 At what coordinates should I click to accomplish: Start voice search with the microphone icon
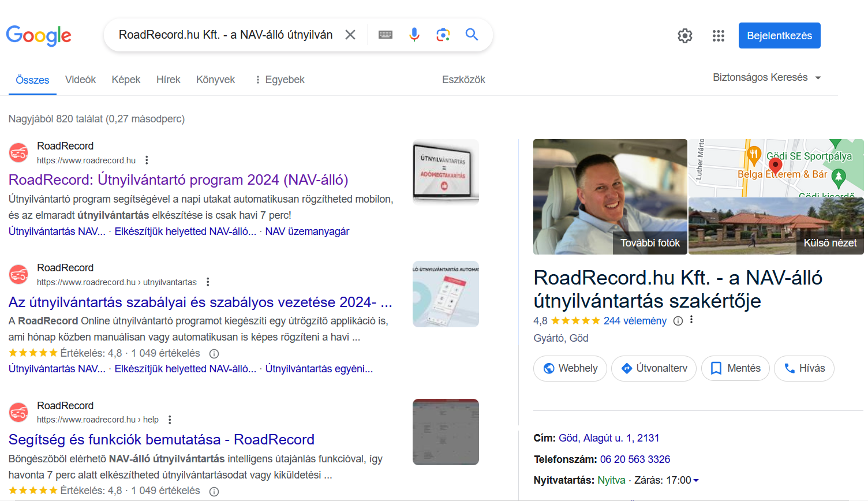pos(414,35)
